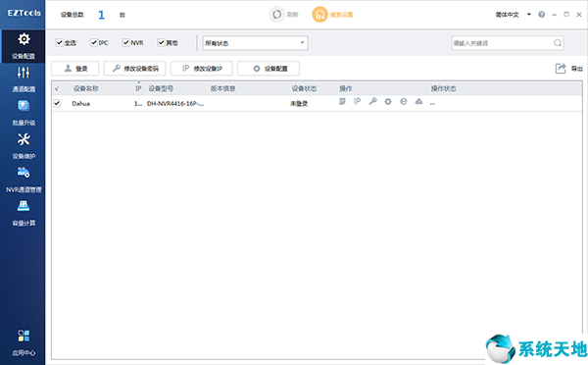Click the 操作状态 column header
The width and height of the screenshot is (588, 365).
(443, 88)
